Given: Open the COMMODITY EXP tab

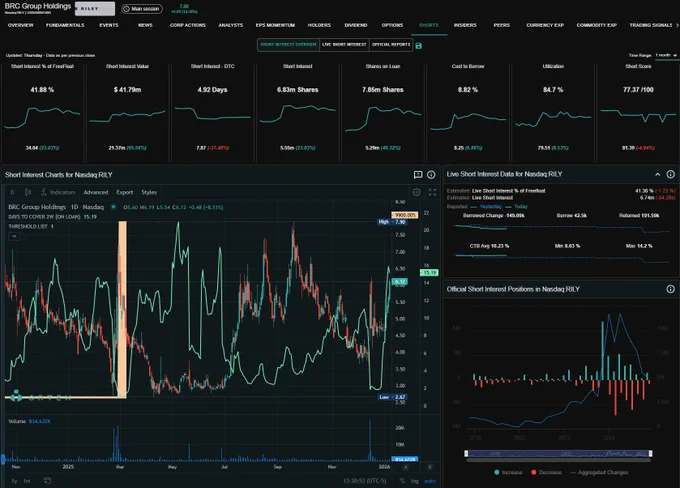Looking at the screenshot, I should pyautogui.click(x=596, y=25).
